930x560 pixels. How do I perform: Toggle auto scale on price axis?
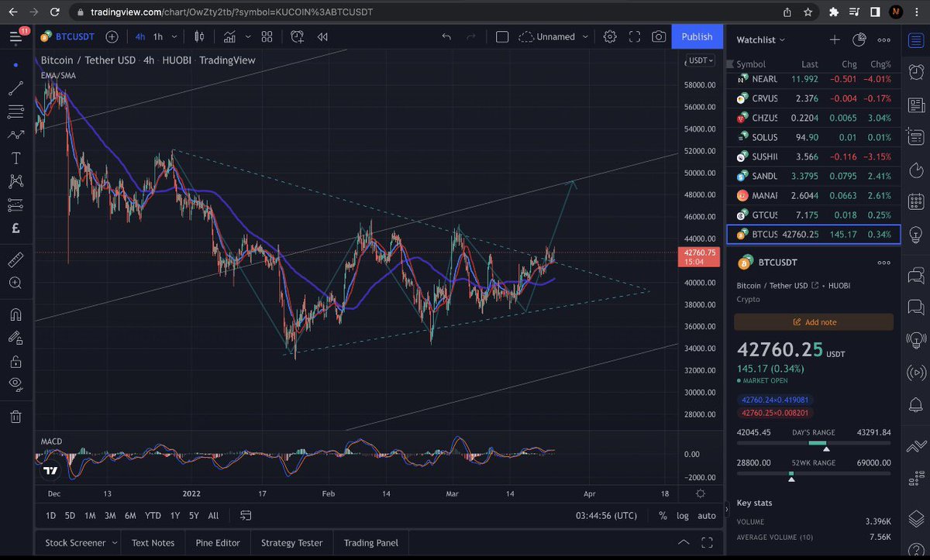(x=707, y=516)
